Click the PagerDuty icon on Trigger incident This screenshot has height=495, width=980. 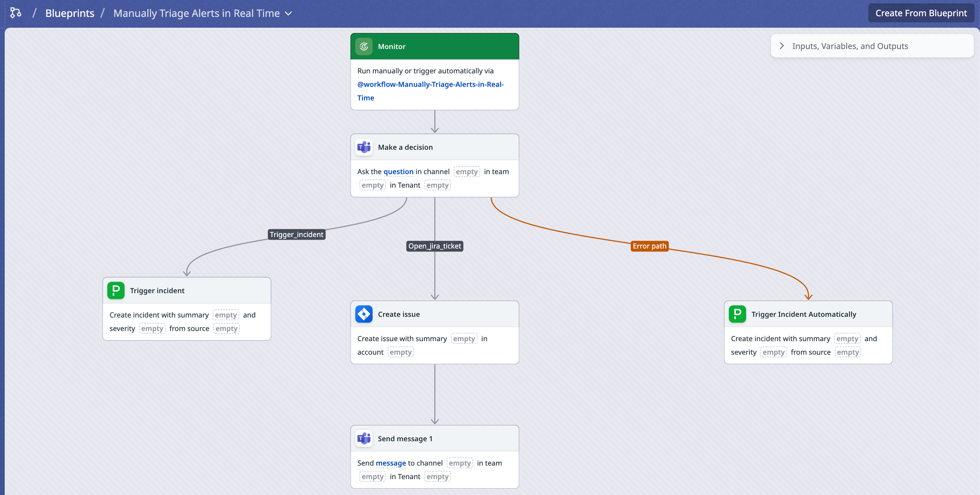tap(116, 290)
